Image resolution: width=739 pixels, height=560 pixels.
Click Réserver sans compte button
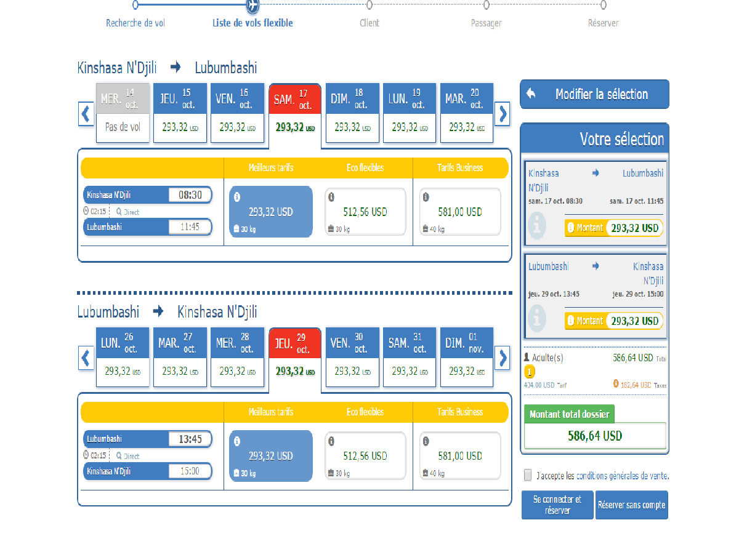[x=632, y=505]
